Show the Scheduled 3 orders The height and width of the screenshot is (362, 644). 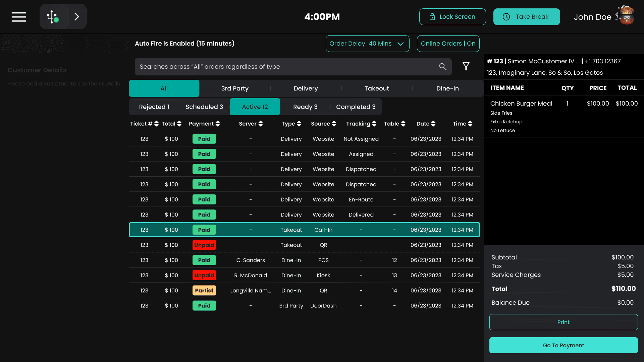[204, 107]
